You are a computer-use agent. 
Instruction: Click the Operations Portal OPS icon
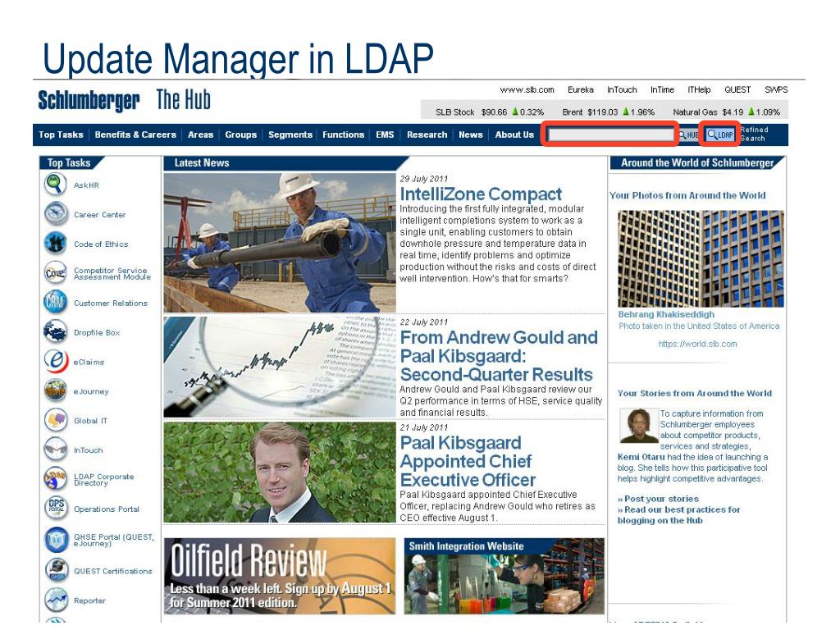click(x=55, y=509)
